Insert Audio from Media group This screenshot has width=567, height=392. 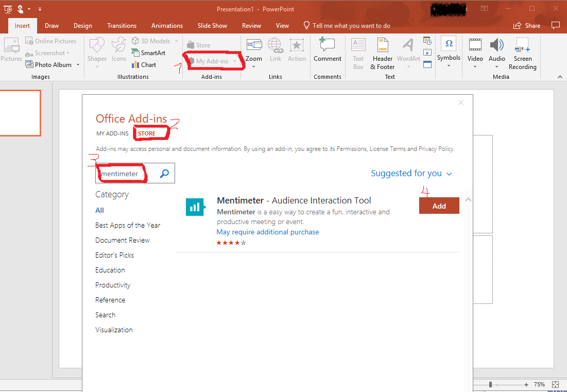(496, 53)
